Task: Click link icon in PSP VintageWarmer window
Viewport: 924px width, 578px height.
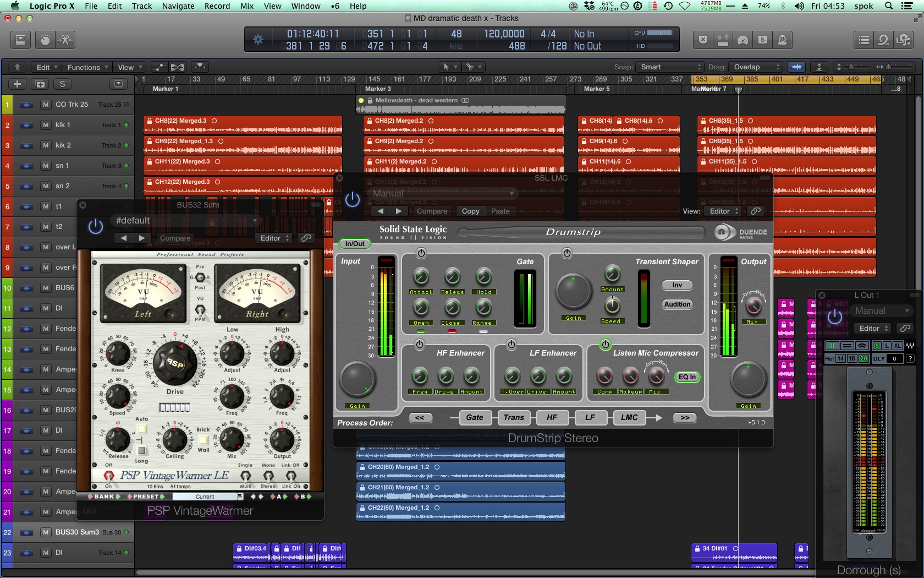Action: pos(306,238)
